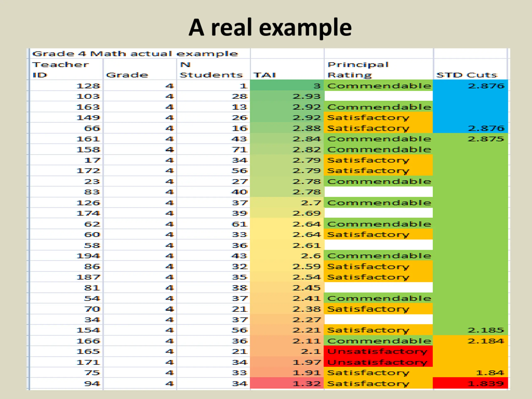The height and width of the screenshot is (399, 532).
Task: Click Unsatisfactory rating in teacher 165 row
Action: click(378, 351)
